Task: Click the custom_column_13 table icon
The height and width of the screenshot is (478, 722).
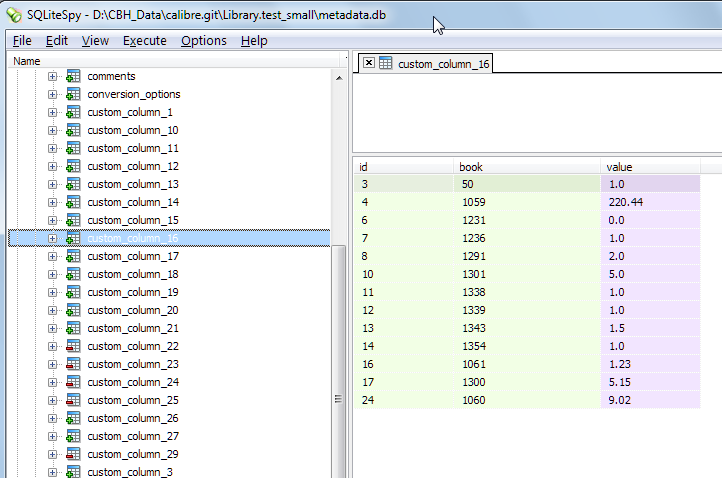Action: pyautogui.click(x=73, y=184)
